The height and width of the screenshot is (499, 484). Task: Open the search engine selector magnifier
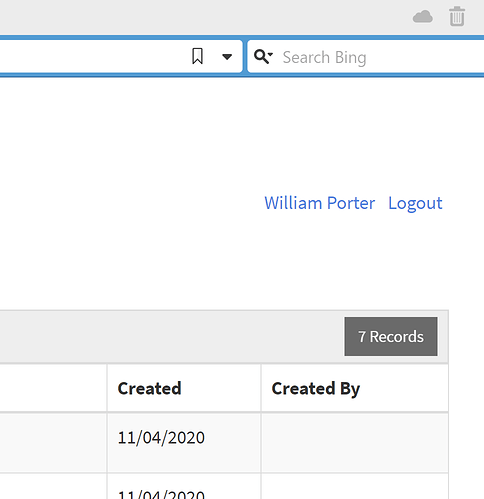263,56
